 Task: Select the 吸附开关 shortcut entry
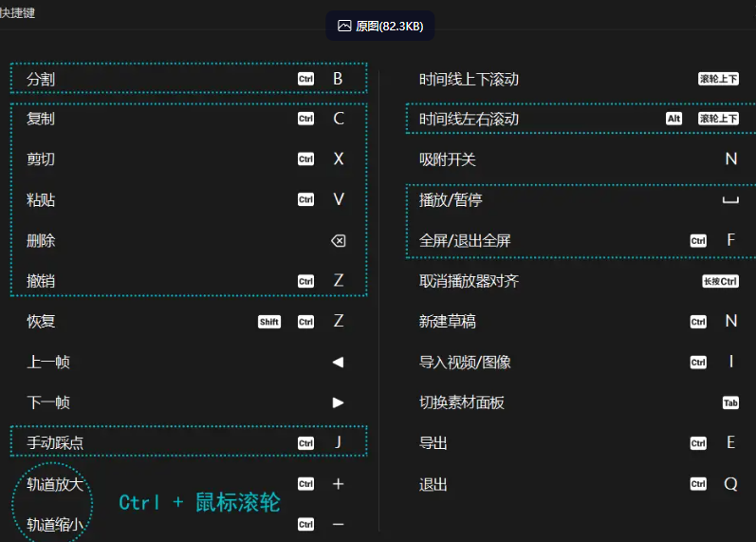click(x=448, y=159)
